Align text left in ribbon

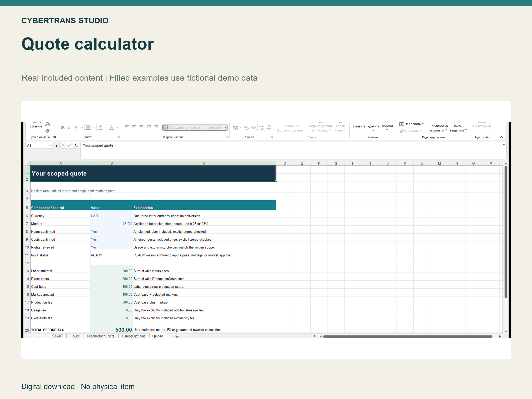pos(127,127)
